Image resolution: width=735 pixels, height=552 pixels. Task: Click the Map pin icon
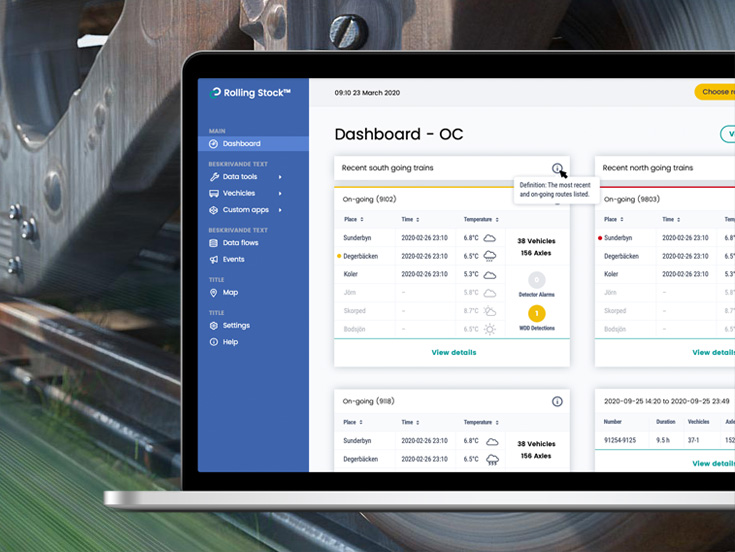point(214,293)
